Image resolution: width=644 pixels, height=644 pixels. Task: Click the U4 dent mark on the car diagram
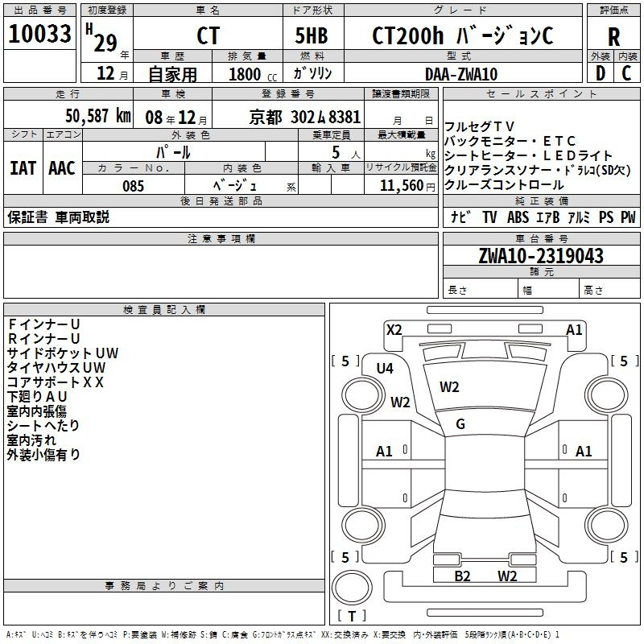point(385,369)
